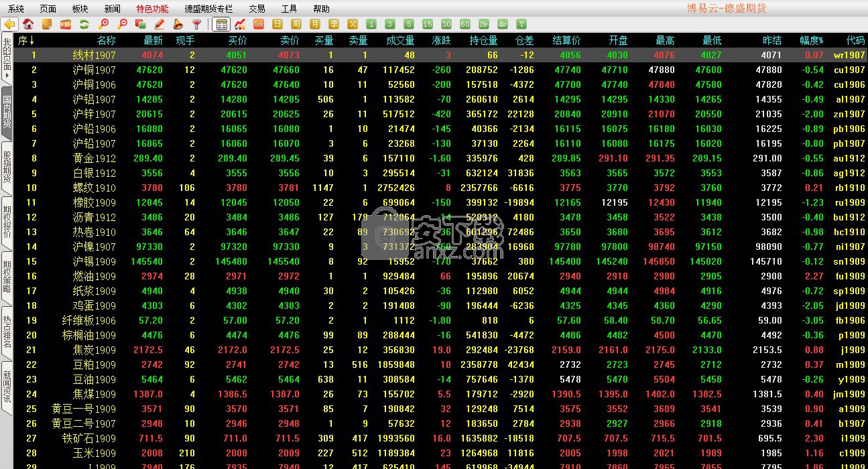Sort by the 序 column header
The width and height of the screenshot is (868, 469).
pos(26,40)
